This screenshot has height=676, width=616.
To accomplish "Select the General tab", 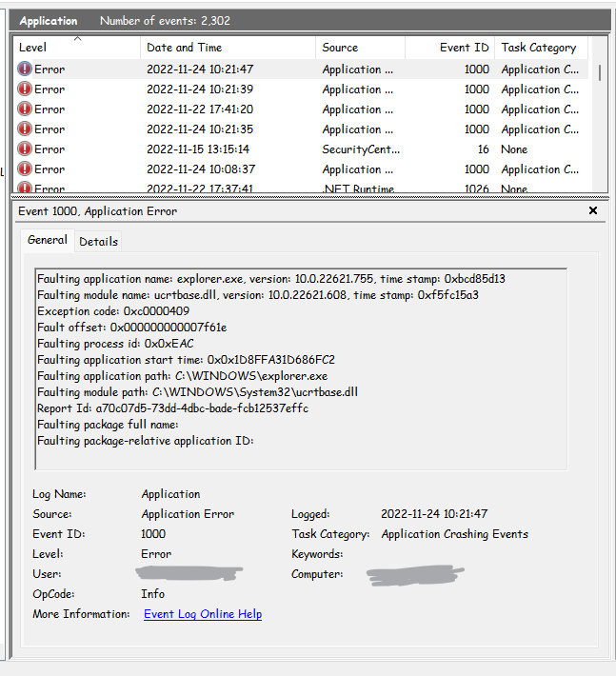I will pos(48,240).
